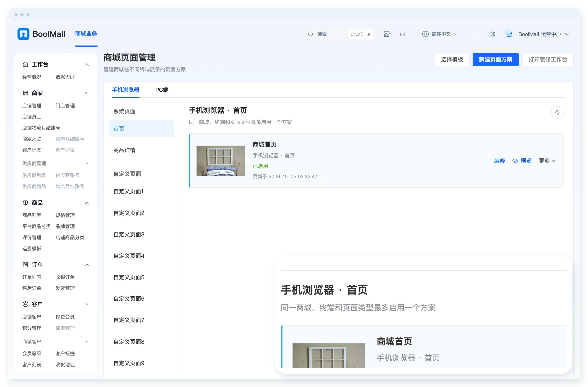Click the 选择模板 button
The image size is (588, 387).
pyautogui.click(x=452, y=59)
